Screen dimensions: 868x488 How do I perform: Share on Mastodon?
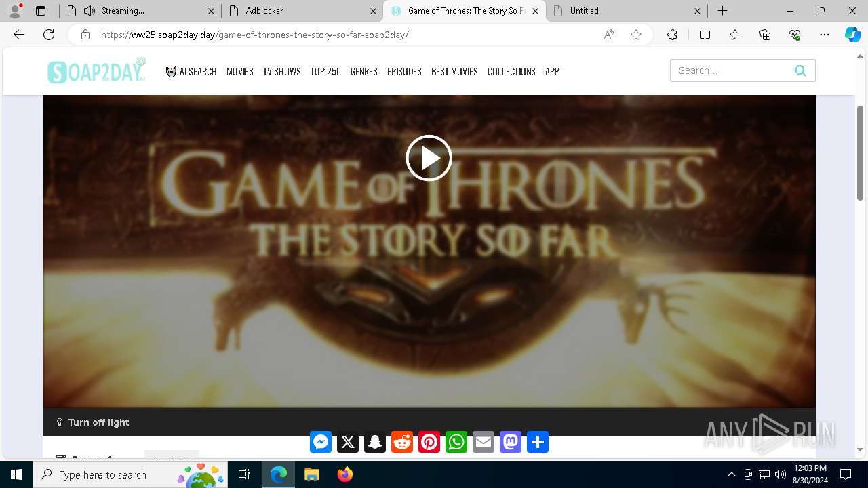pyautogui.click(x=511, y=442)
